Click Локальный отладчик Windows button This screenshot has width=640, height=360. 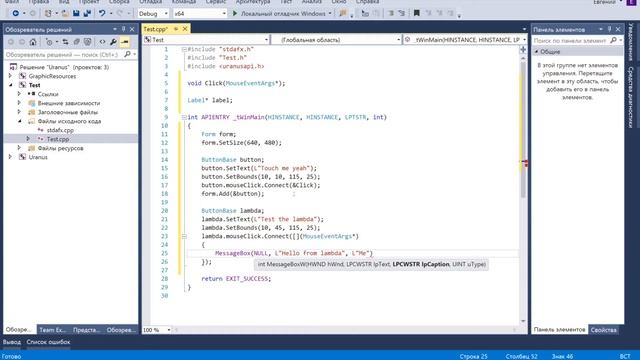pos(282,13)
